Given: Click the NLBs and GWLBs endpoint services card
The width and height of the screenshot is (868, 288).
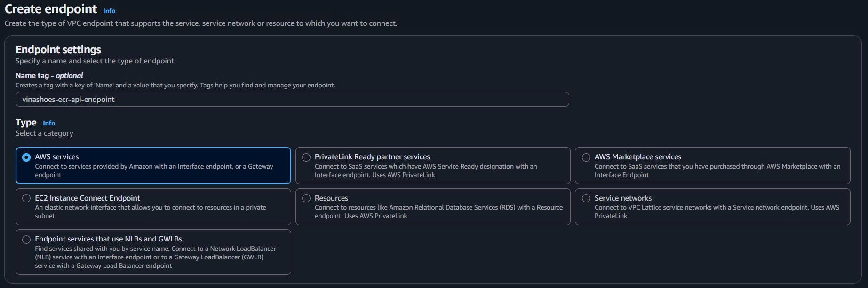Looking at the screenshot, I should tap(153, 252).
